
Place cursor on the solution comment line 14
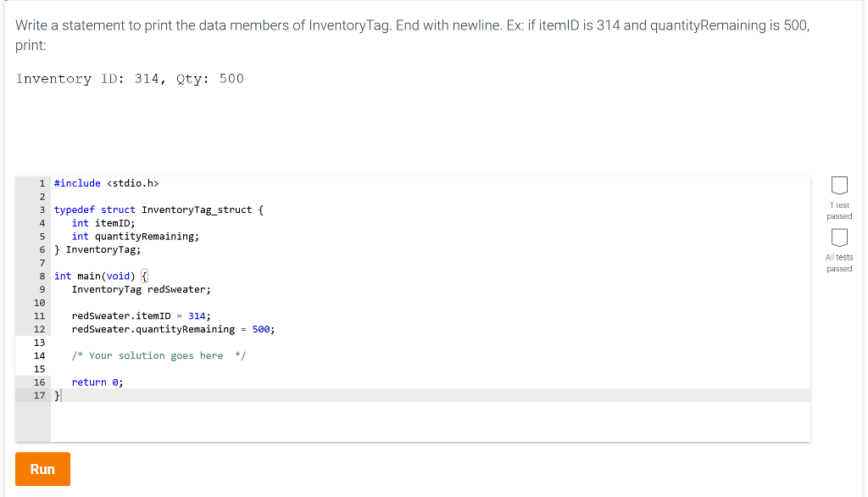click(158, 355)
